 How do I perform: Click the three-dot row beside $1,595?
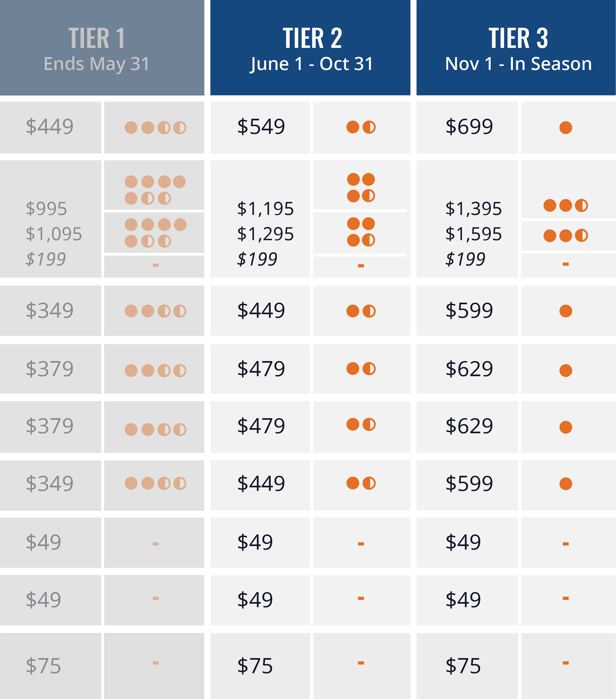tap(565, 236)
